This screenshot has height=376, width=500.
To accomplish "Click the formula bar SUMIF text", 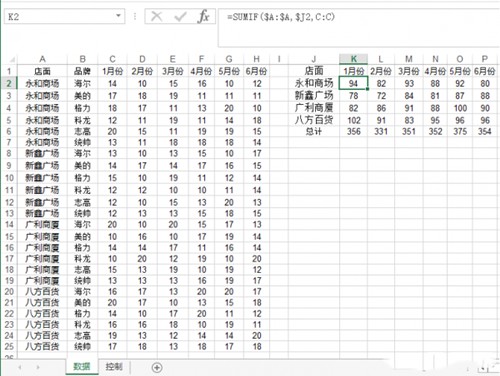I will (281, 17).
